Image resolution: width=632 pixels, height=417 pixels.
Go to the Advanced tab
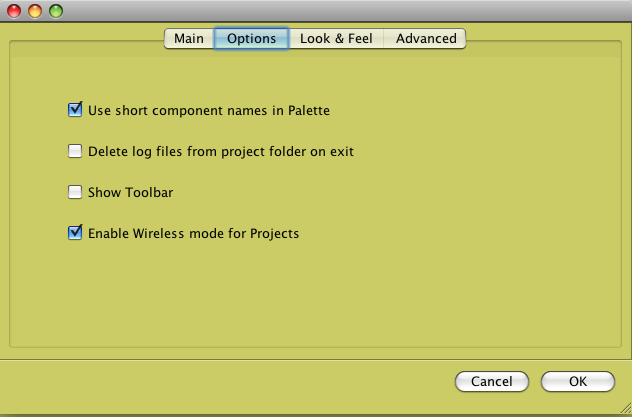(x=425, y=39)
